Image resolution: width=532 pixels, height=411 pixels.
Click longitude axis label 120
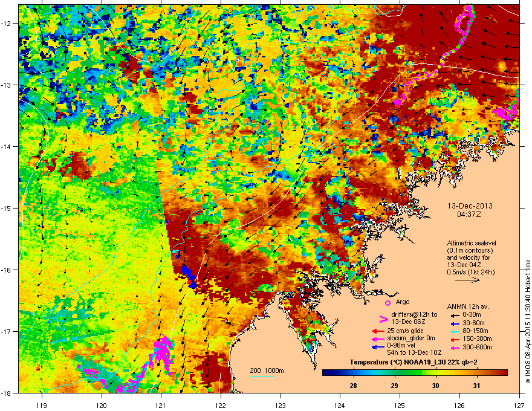coord(102,405)
